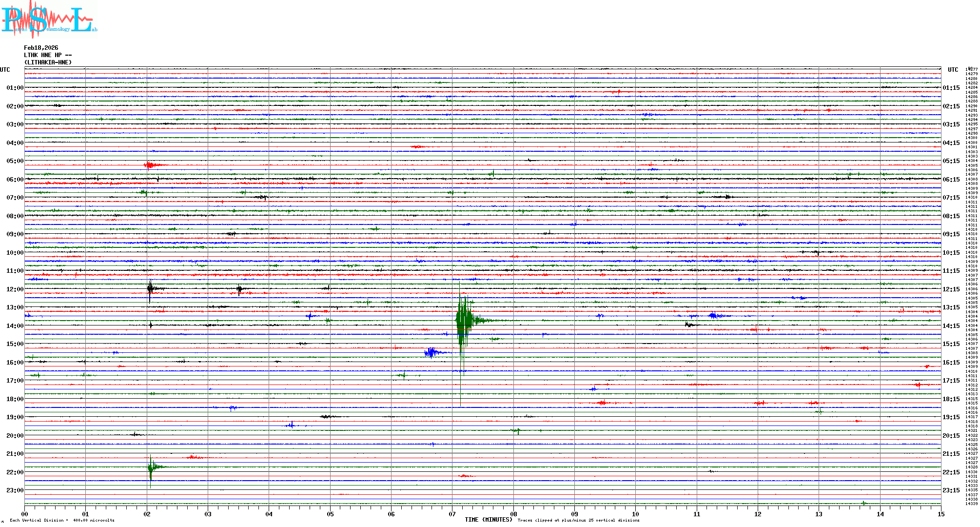Click the black seismic spike on the 12:00 trace
The image size is (980, 527).
point(150,288)
